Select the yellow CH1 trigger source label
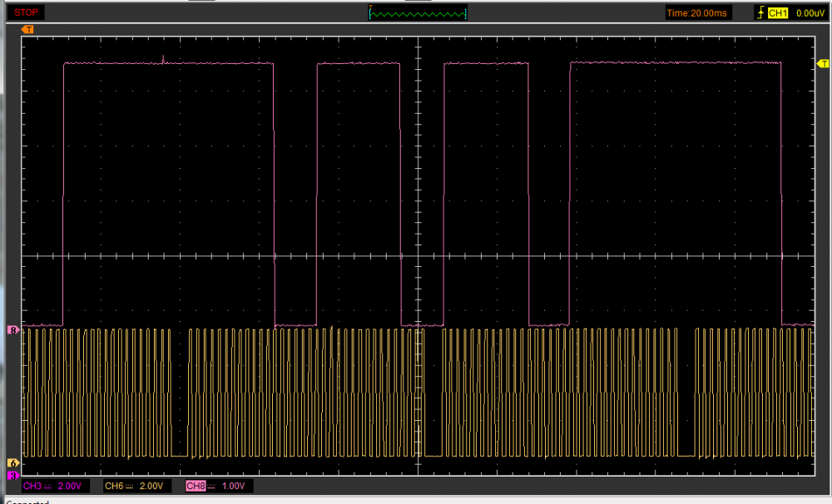The image size is (832, 504). (x=778, y=12)
